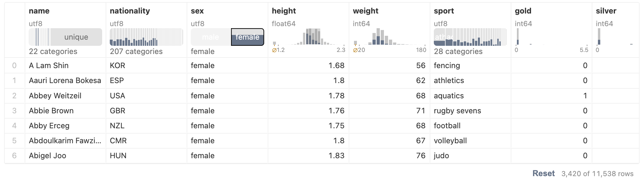The height and width of the screenshot is (182, 644).
Task: Click the sport column header
Action: click(x=444, y=11)
